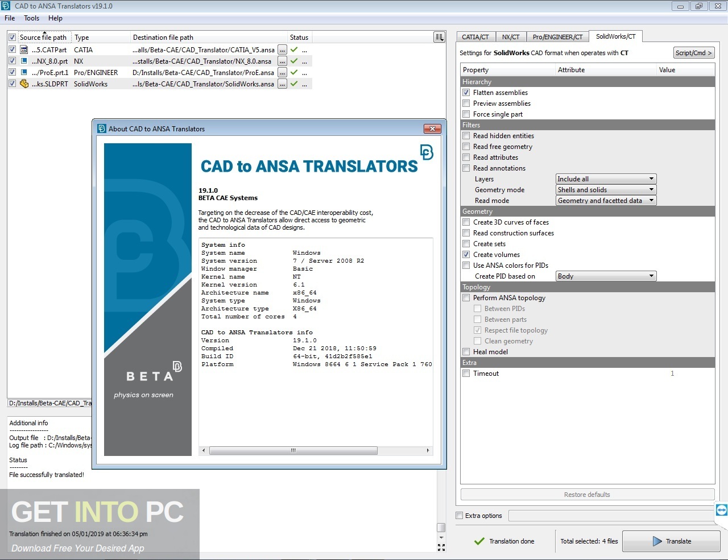
Task: Enable Use ANSA colors for PIDs
Action: click(x=466, y=266)
